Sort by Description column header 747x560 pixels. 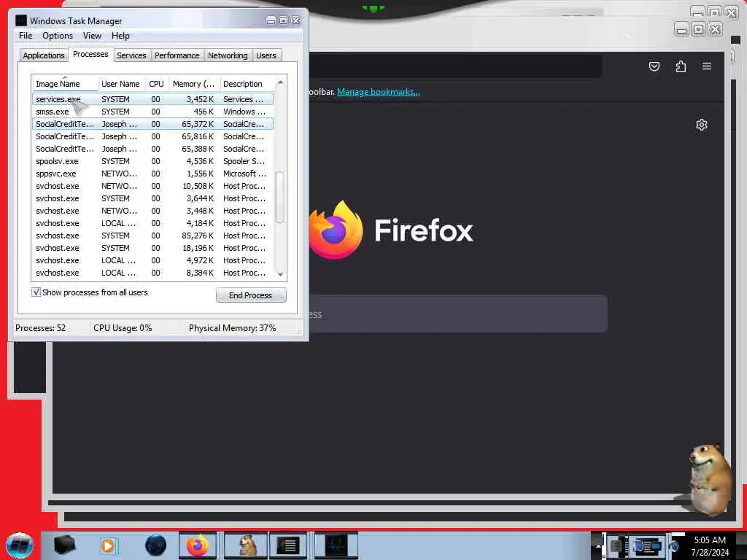click(x=247, y=84)
